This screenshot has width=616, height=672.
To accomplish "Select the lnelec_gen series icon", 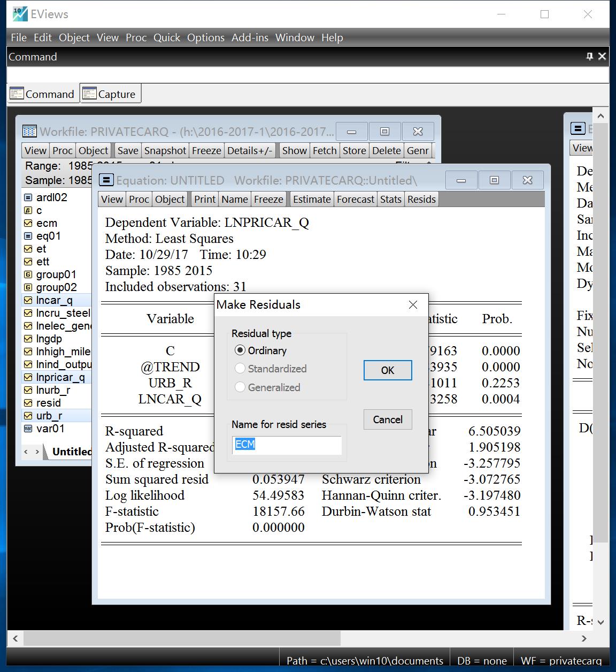I will point(28,326).
